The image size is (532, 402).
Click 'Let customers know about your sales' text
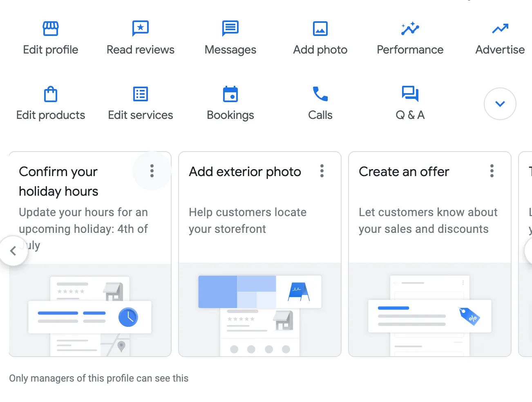[428, 221]
